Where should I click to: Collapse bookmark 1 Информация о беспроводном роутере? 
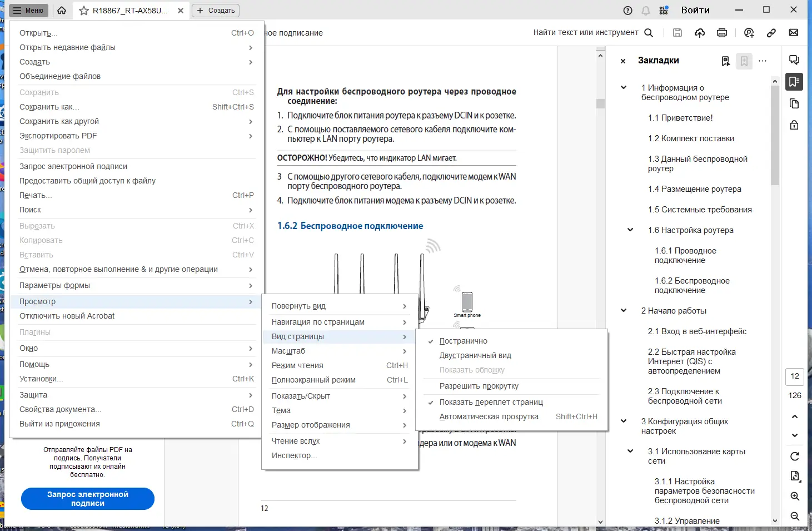[x=624, y=88]
